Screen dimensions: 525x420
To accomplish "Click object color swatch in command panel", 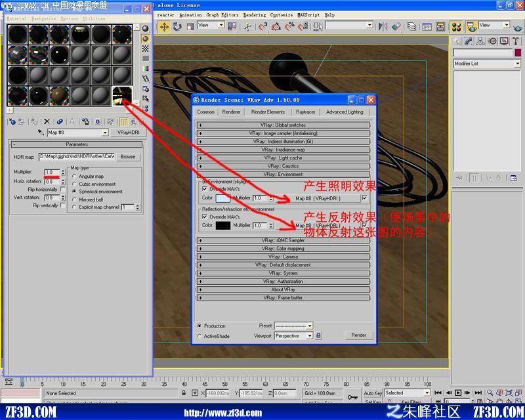I will point(518,52).
